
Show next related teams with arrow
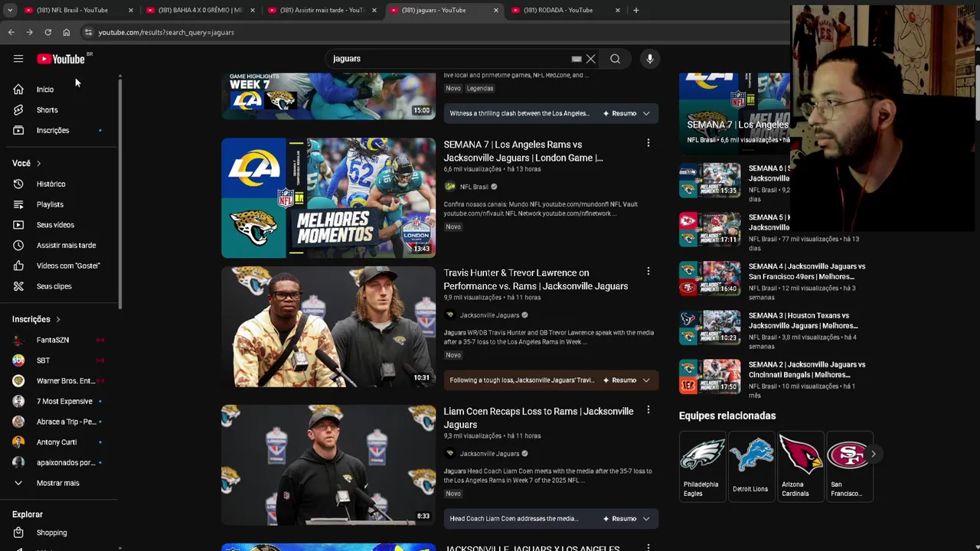pyautogui.click(x=873, y=454)
